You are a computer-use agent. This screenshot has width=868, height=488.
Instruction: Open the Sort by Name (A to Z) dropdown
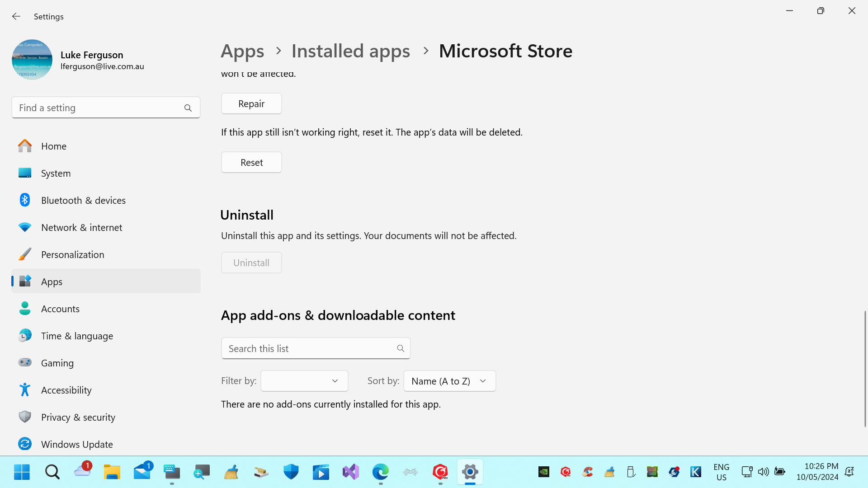(x=450, y=381)
